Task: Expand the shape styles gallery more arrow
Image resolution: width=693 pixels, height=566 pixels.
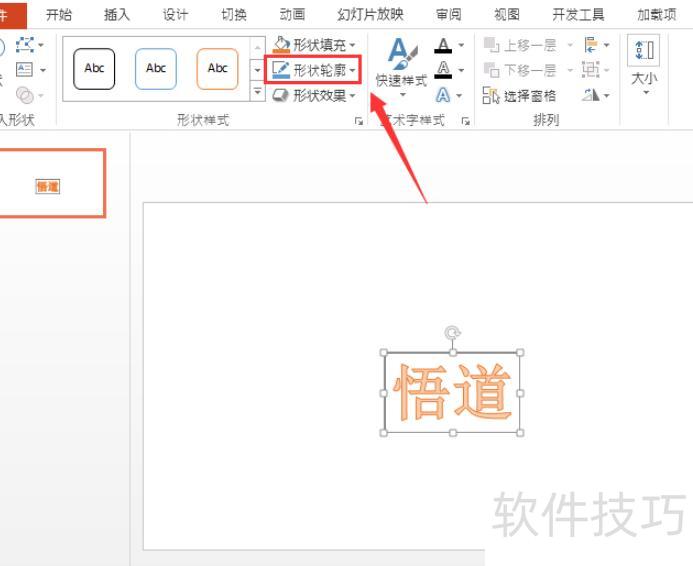Action: point(258,93)
